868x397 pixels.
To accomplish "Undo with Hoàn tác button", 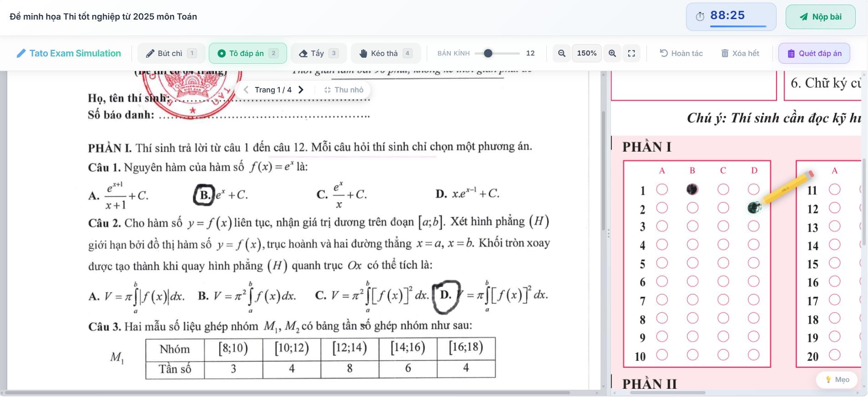I will click(681, 53).
